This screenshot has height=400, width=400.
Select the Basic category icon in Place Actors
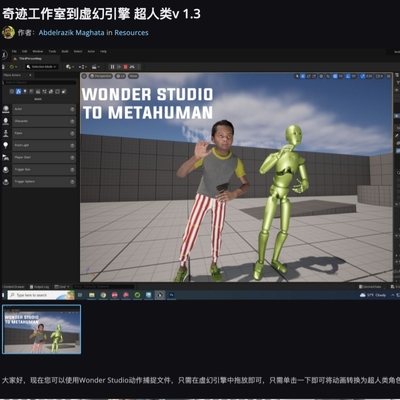18,91
